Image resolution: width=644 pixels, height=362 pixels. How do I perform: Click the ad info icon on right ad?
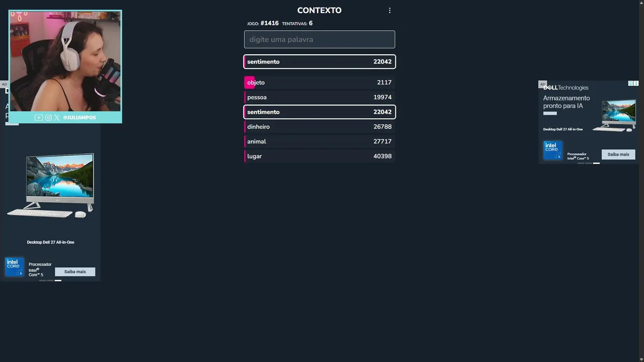coord(631,83)
